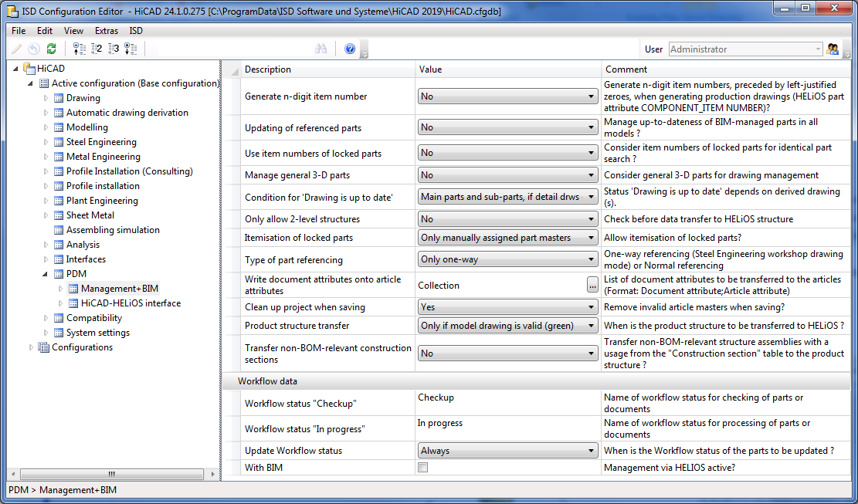Click the collapse all tree levels icon
The height and width of the screenshot is (504, 858).
click(78, 49)
